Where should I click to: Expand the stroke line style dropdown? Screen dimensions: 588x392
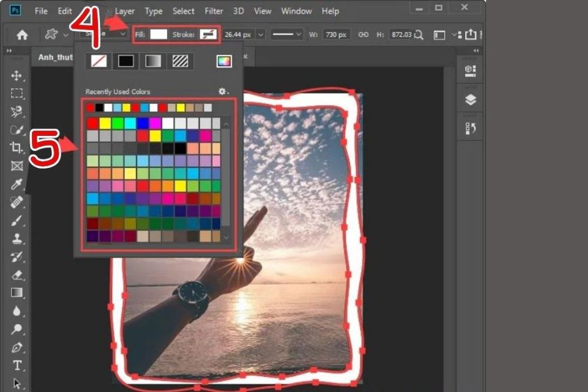[299, 35]
